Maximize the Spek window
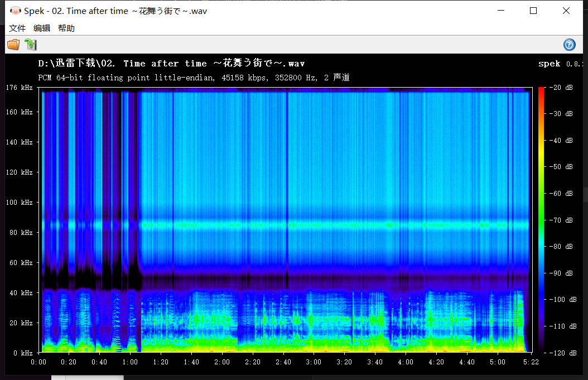The image size is (588, 380). [533, 11]
